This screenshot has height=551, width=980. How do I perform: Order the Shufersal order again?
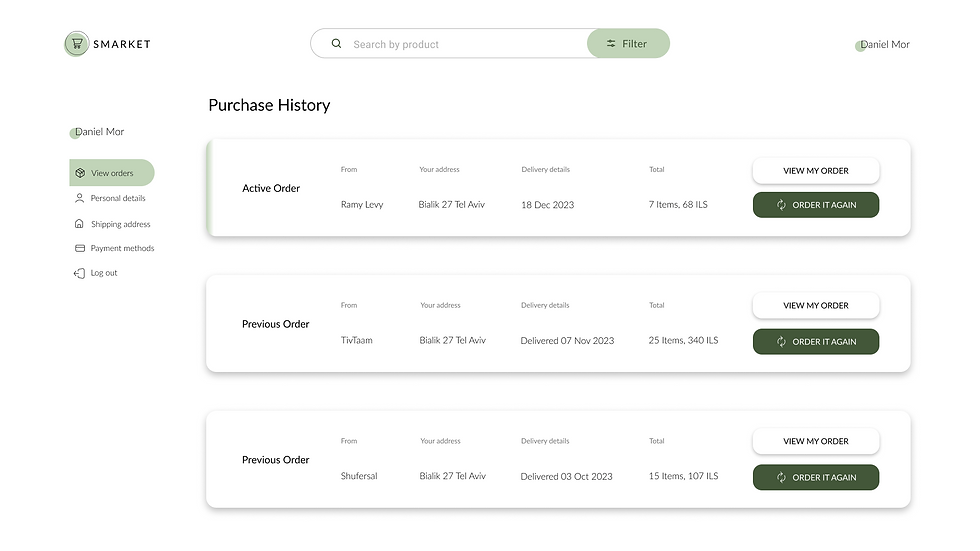click(816, 477)
